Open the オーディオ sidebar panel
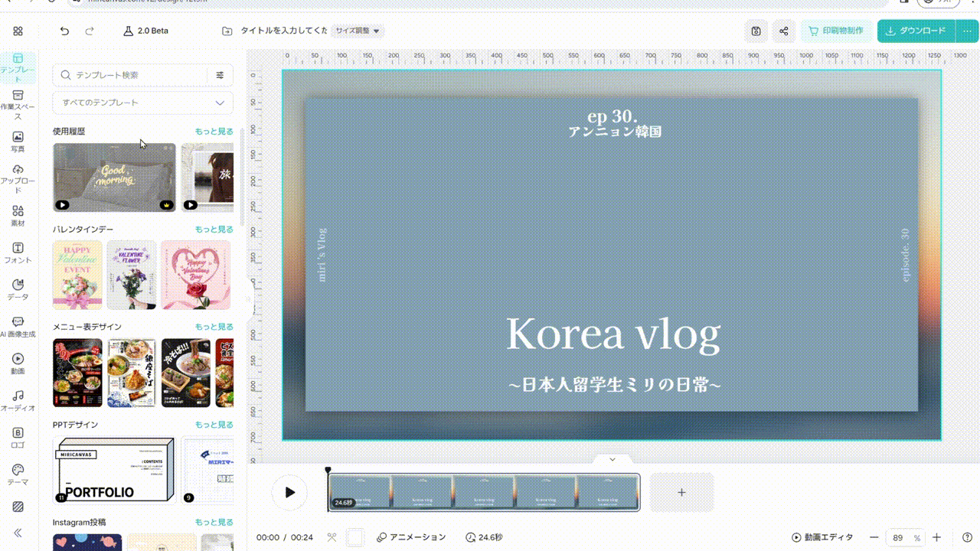Image resolution: width=980 pixels, height=551 pixels. coord(18,400)
